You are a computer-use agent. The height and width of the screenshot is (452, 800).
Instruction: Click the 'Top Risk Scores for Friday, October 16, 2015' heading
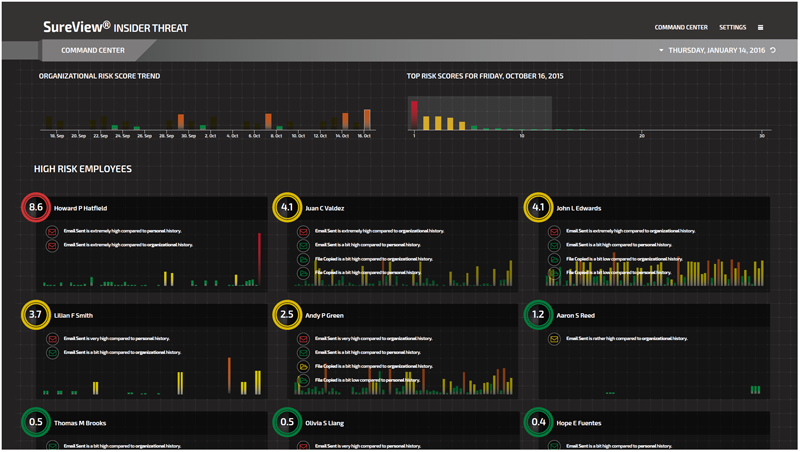485,76
